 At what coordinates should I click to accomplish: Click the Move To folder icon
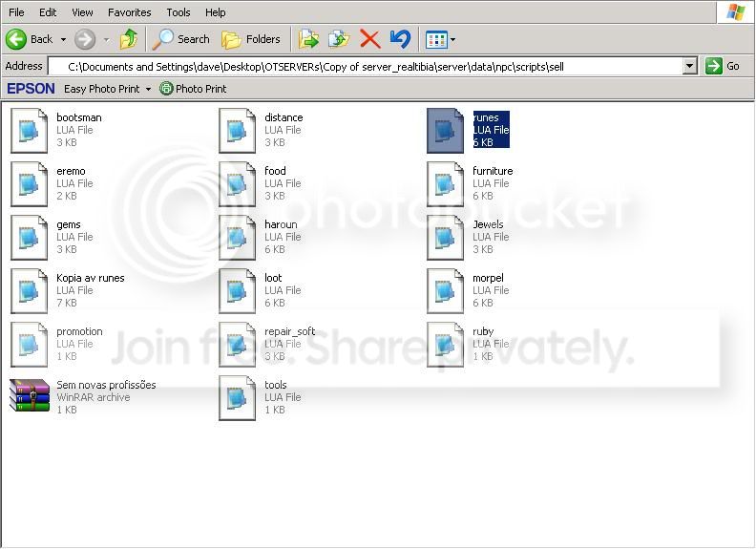308,39
